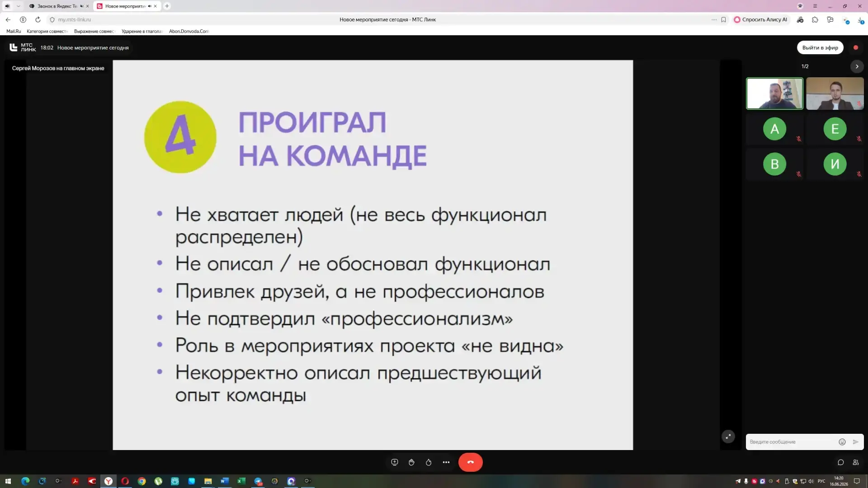Click the red recording indicator

tap(856, 47)
